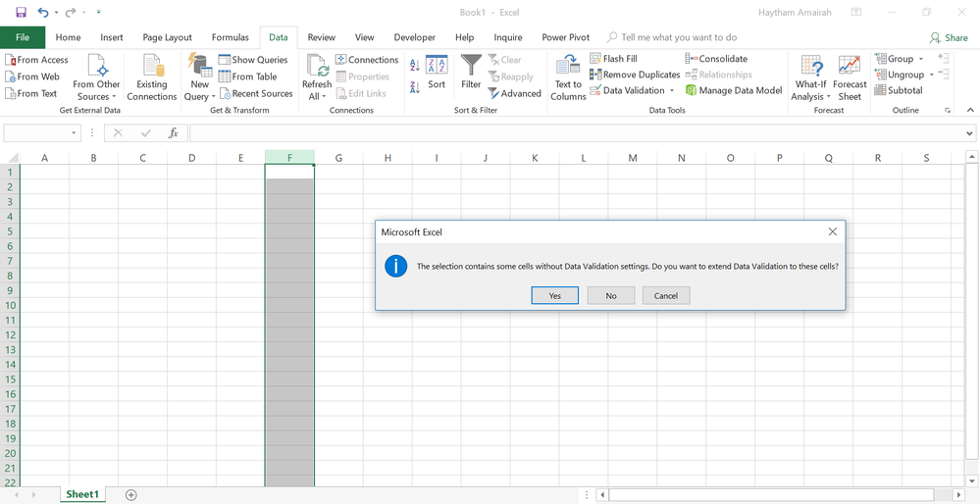980x504 pixels.
Task: Sort A to Z ascending
Action: point(414,65)
